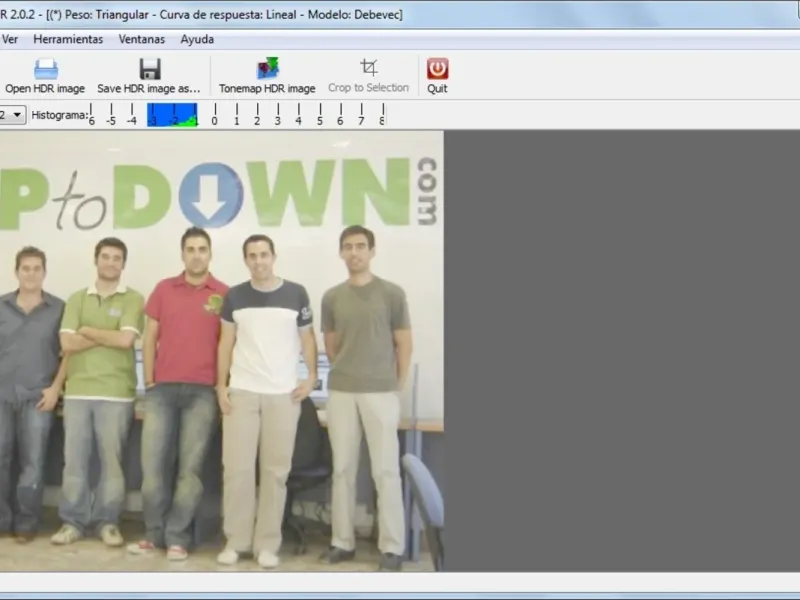Open the Ventanas menu
Image resolution: width=800 pixels, height=600 pixels.
(142, 39)
